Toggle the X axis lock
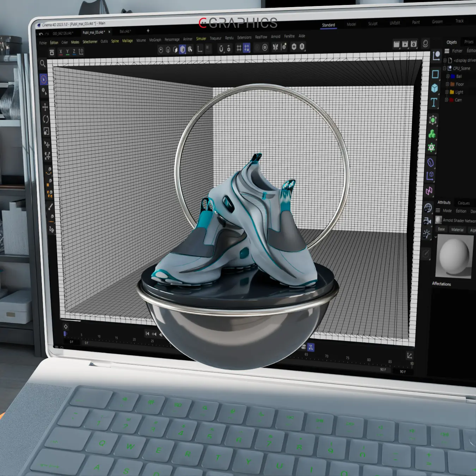Image resolution: width=476 pixels, height=476 pixels. click(x=61, y=52)
